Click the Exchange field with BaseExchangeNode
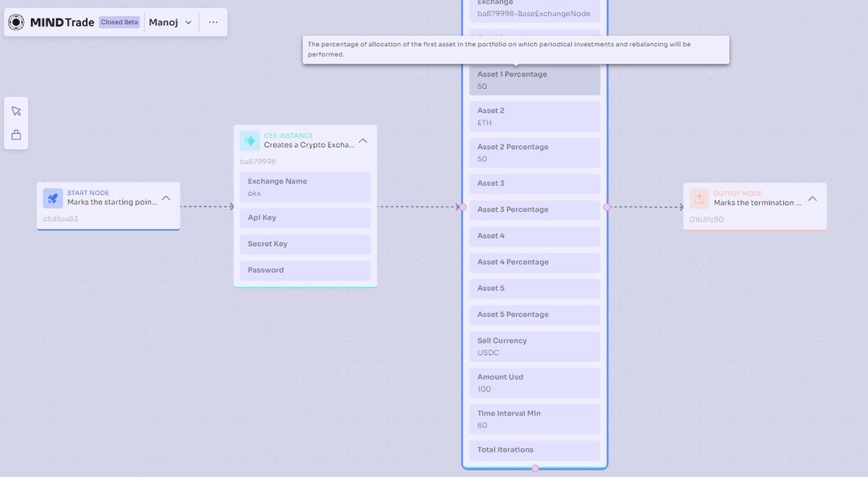 (x=535, y=10)
